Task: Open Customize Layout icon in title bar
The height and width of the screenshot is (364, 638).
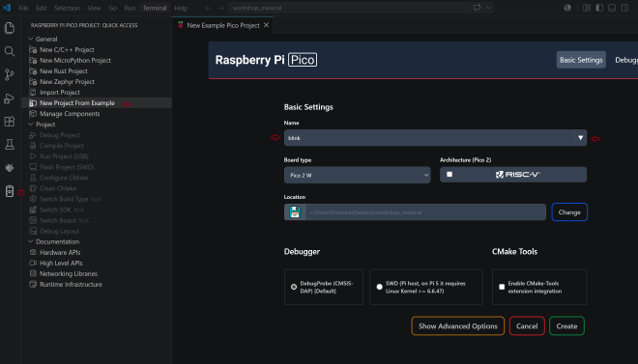Action: point(587,8)
